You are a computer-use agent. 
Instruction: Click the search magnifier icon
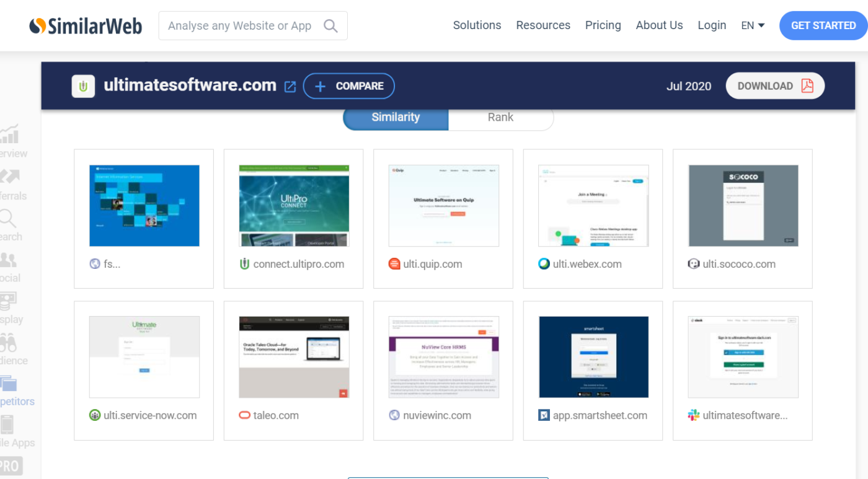(x=330, y=26)
